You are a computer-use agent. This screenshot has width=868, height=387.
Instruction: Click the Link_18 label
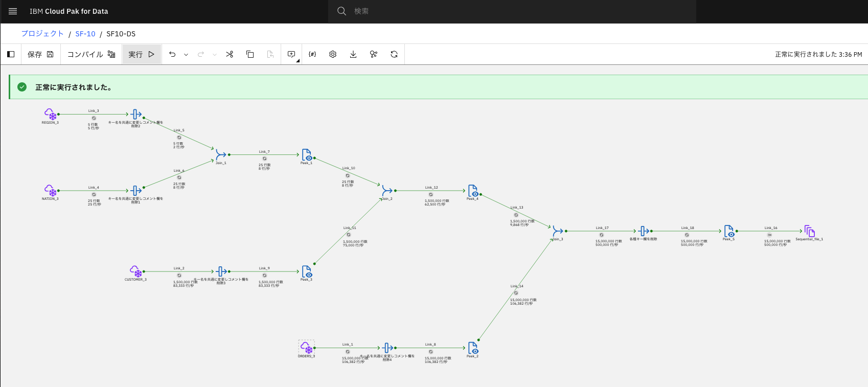(688, 228)
